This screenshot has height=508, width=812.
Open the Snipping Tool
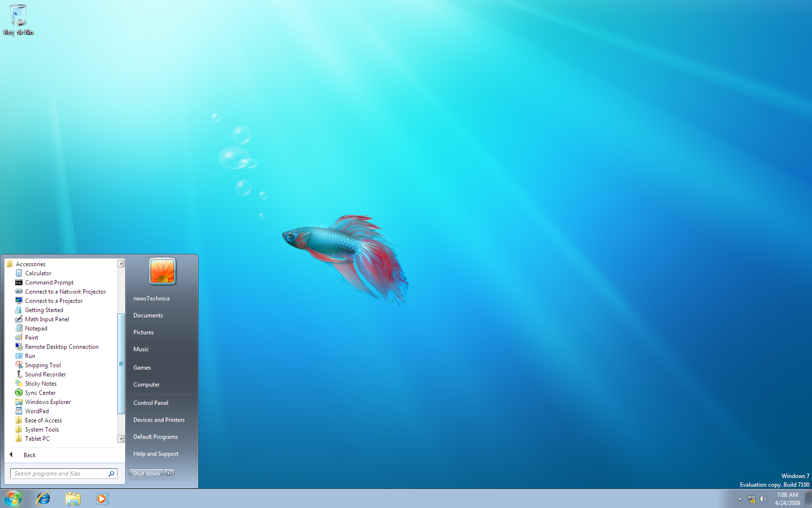(x=43, y=365)
